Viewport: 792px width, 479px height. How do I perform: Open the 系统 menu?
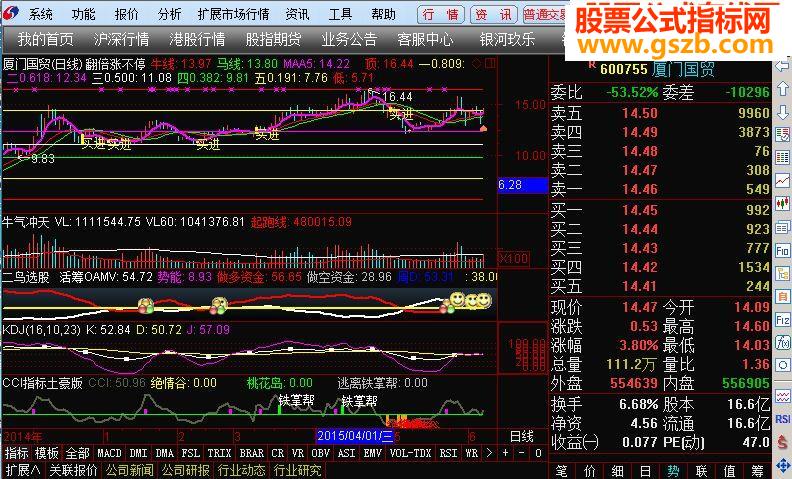coord(40,14)
